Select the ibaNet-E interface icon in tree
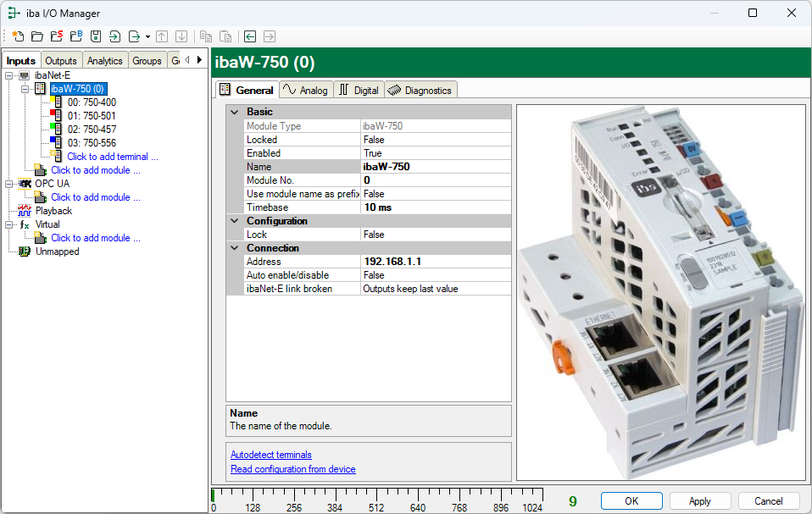Image resolution: width=812 pixels, height=514 pixels. click(x=25, y=75)
